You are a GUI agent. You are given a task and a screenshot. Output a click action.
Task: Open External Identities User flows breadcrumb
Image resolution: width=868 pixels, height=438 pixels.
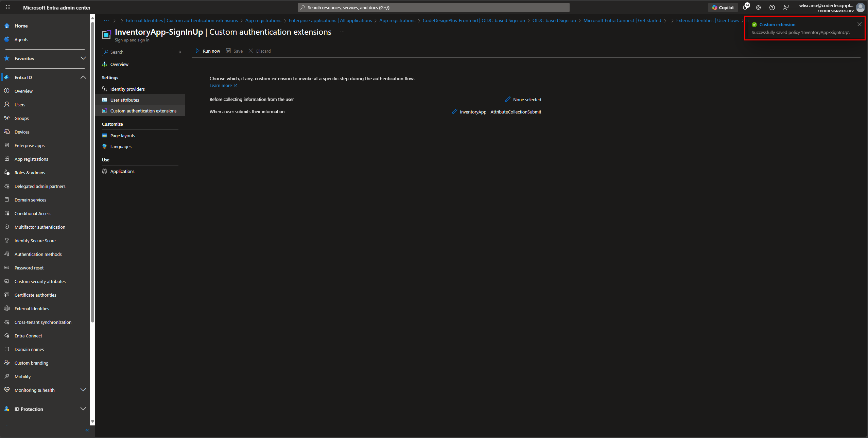point(707,20)
